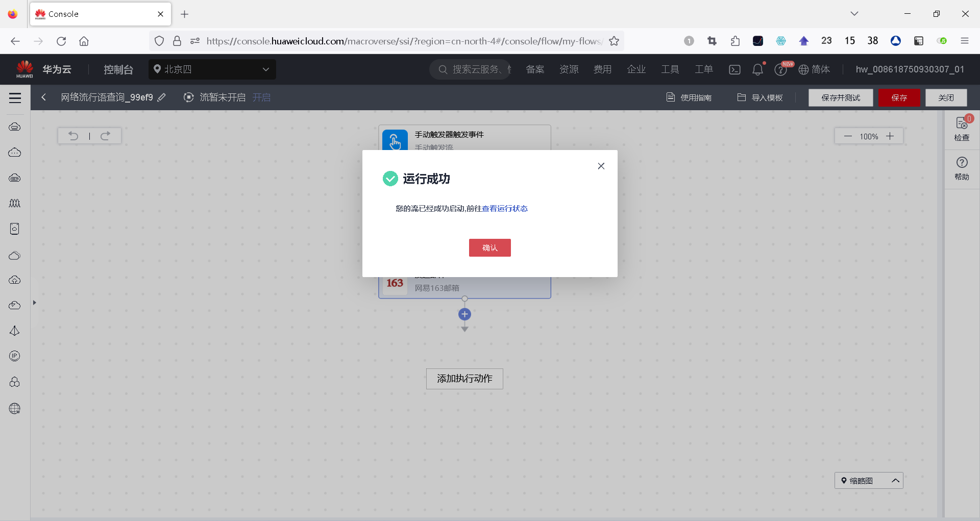Expand the collapsed left panel arrow
Screen dimensions: 980x521
[x=34, y=303]
